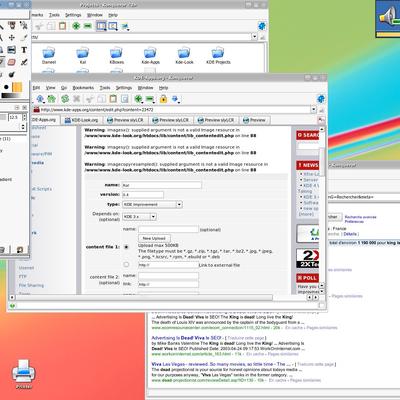The height and width of the screenshot is (400, 400).
Task: Switch to the last Preview tab
Action: click(x=255, y=120)
